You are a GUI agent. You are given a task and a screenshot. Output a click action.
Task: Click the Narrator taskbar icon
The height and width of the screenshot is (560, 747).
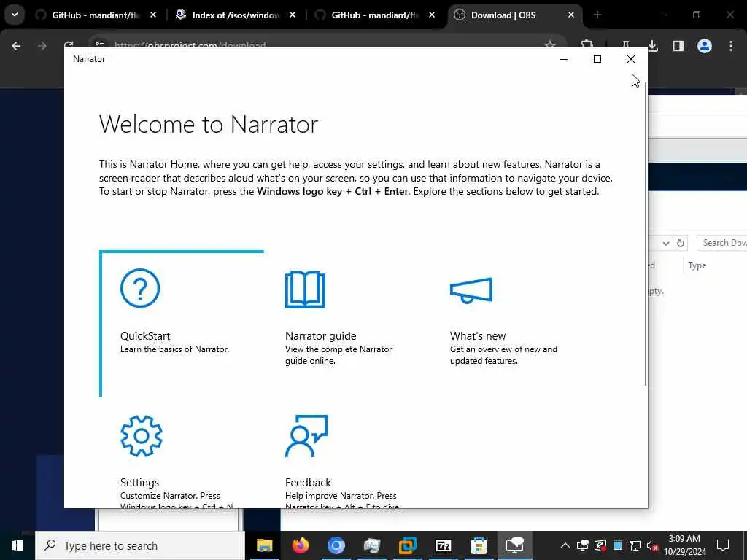pyautogui.click(x=514, y=545)
